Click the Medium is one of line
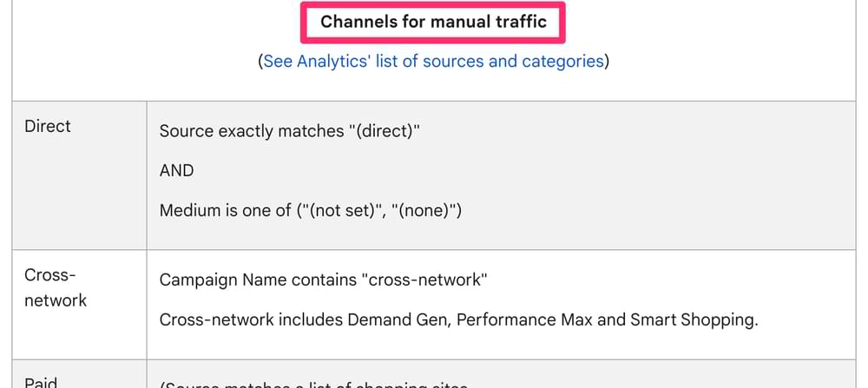This screenshot has width=868, height=388. (311, 211)
